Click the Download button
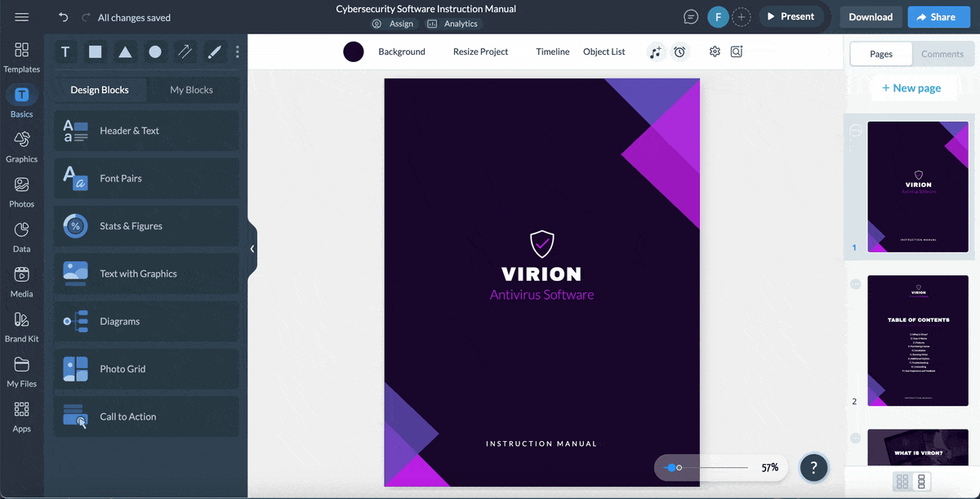980x499 pixels. click(871, 16)
